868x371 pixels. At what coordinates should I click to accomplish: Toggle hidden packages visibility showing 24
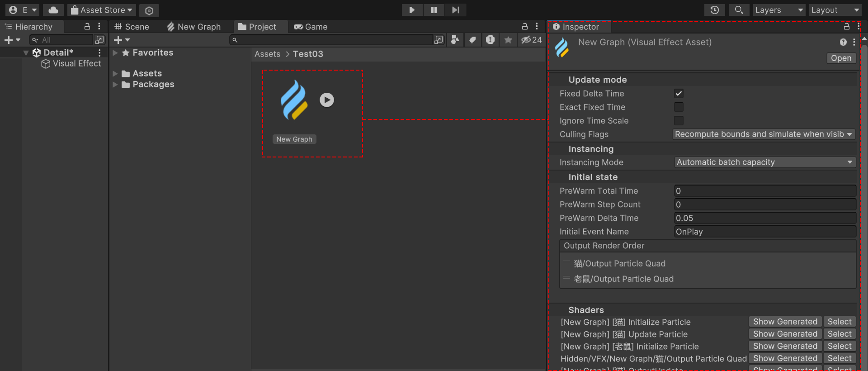532,40
